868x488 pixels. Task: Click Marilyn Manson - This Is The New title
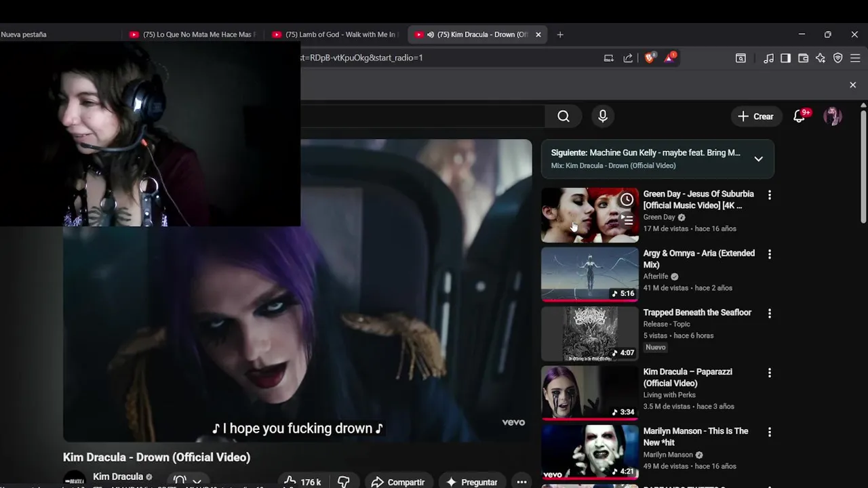tap(696, 436)
